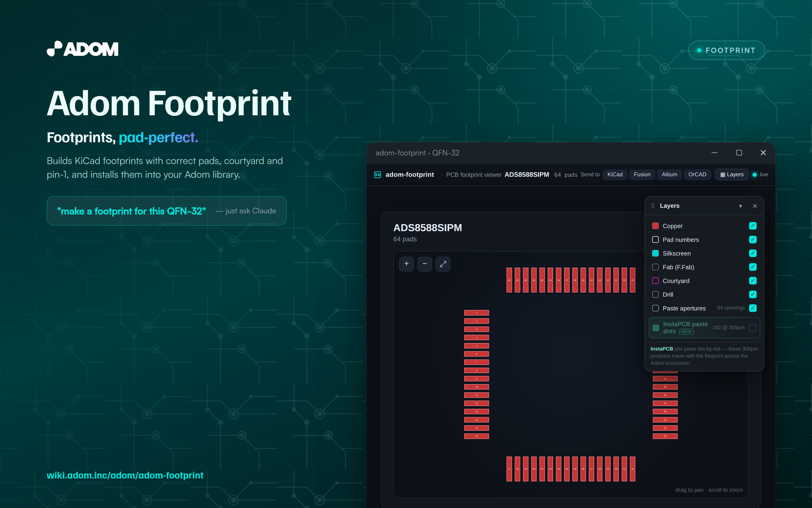812x508 pixels.
Task: Click the "64 openings" paste apertures count
Action: click(x=731, y=308)
